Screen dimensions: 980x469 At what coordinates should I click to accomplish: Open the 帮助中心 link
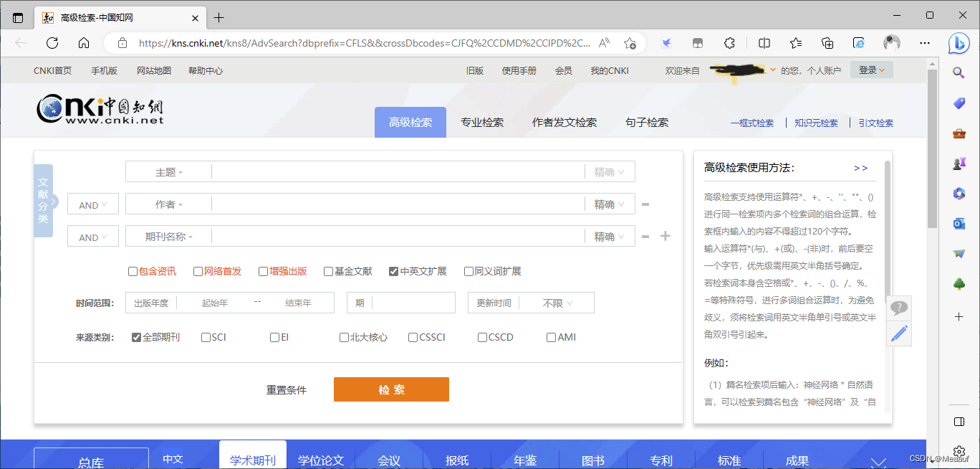coord(206,70)
